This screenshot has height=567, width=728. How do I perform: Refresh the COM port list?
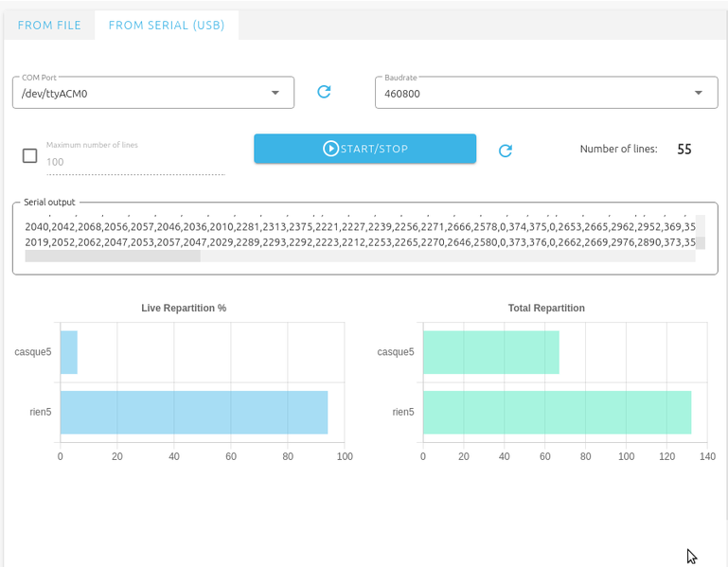324,92
